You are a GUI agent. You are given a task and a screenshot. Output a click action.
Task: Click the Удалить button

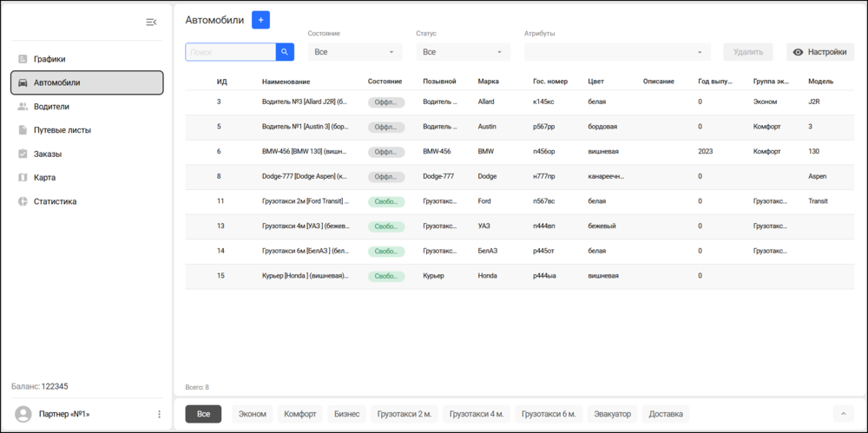pos(748,52)
